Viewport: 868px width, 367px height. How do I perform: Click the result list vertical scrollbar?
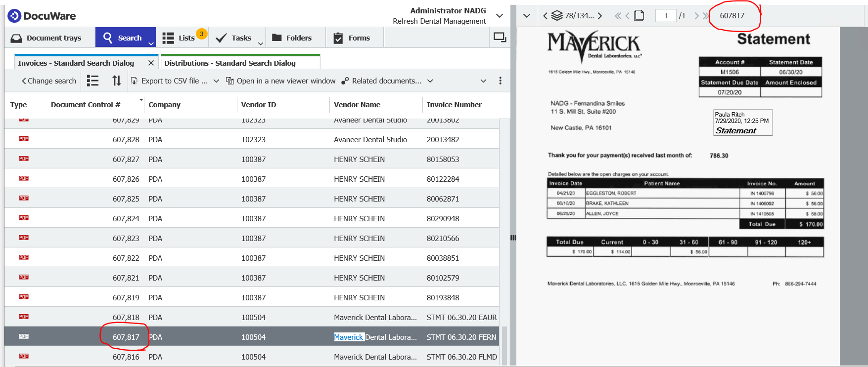click(504, 237)
